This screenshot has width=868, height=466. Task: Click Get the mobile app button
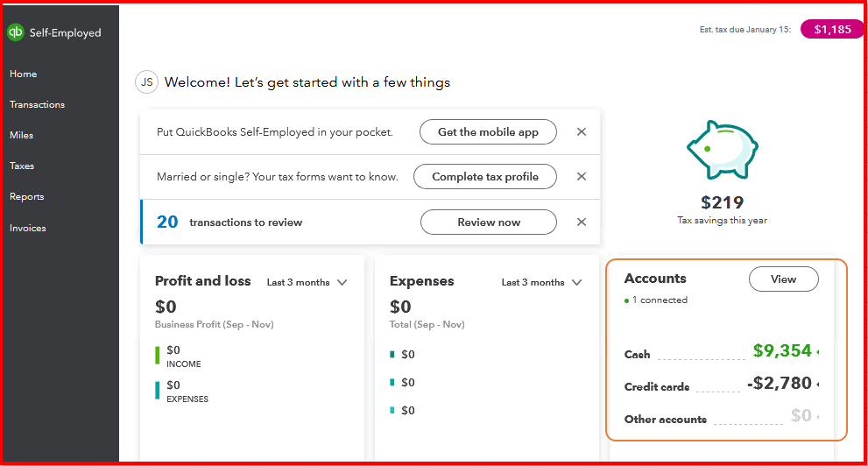coord(488,132)
